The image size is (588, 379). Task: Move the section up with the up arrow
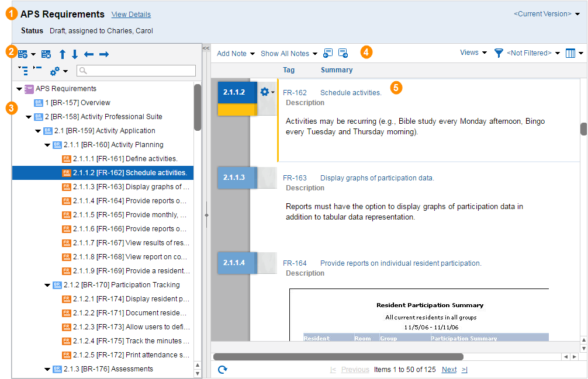point(63,54)
